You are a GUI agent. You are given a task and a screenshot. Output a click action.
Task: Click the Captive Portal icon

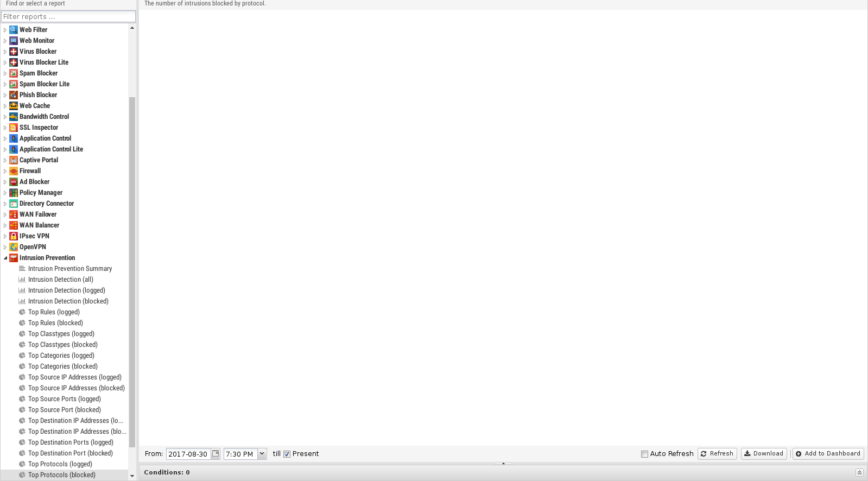click(x=14, y=160)
